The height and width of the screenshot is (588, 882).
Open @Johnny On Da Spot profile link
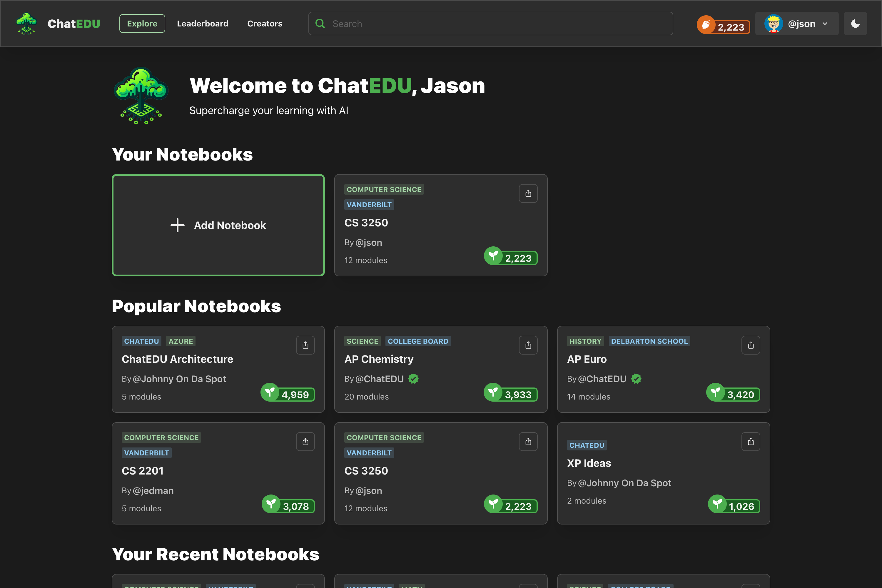(179, 379)
